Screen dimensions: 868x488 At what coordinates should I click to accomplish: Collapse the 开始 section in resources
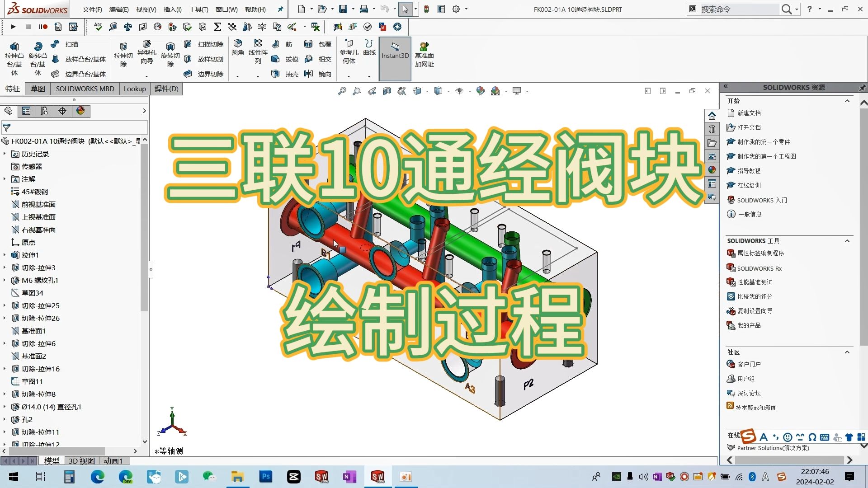[x=847, y=101]
